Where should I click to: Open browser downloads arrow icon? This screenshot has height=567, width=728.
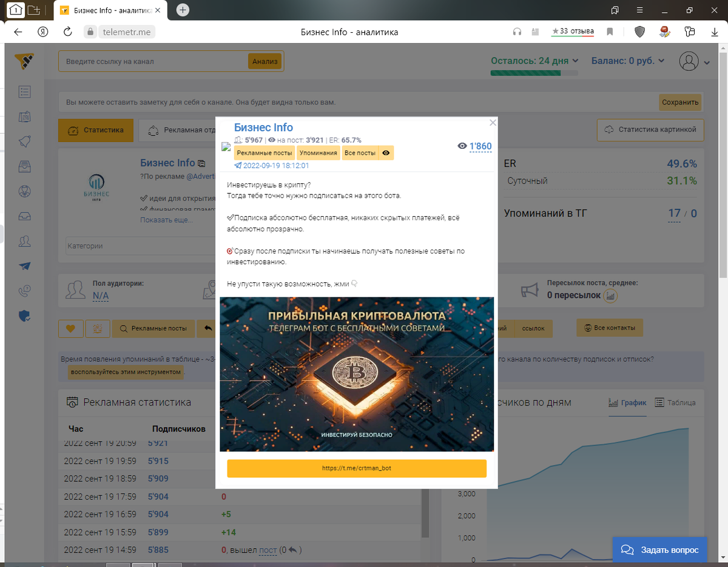click(x=715, y=32)
